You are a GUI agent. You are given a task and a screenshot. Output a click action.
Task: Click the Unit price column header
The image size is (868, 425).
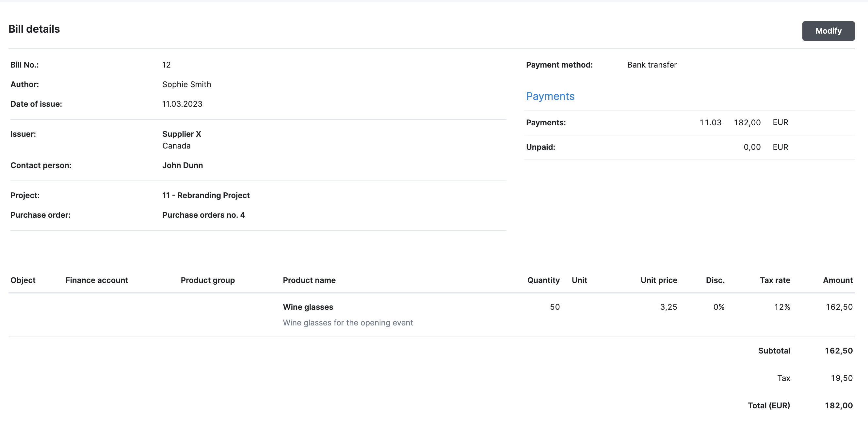click(x=658, y=280)
